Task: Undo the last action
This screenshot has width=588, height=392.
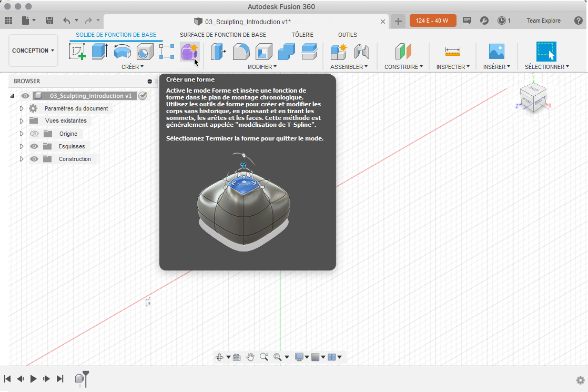Action: point(66,21)
